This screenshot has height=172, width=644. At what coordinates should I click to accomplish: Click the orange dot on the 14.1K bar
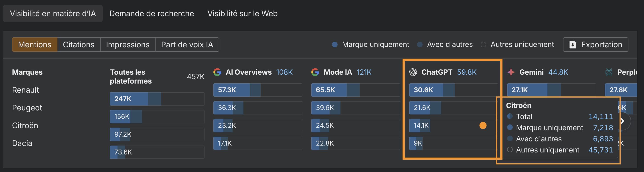coord(483,126)
